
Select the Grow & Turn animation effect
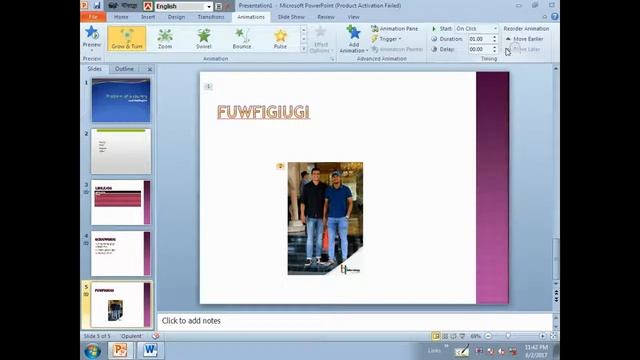point(127,38)
